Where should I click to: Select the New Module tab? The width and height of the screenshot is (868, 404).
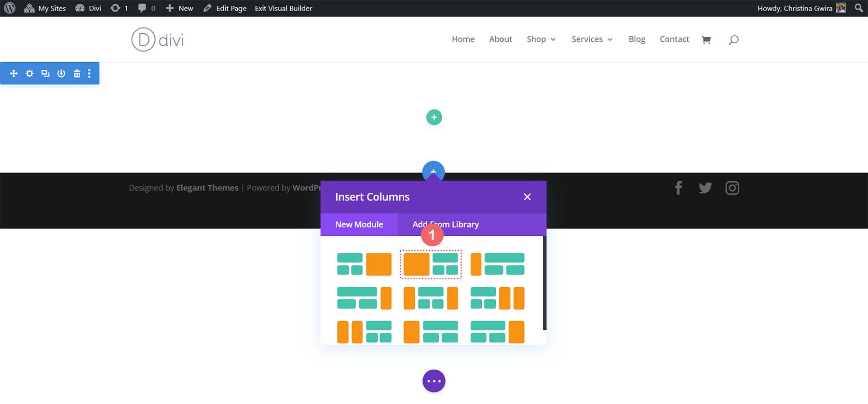[x=359, y=224]
